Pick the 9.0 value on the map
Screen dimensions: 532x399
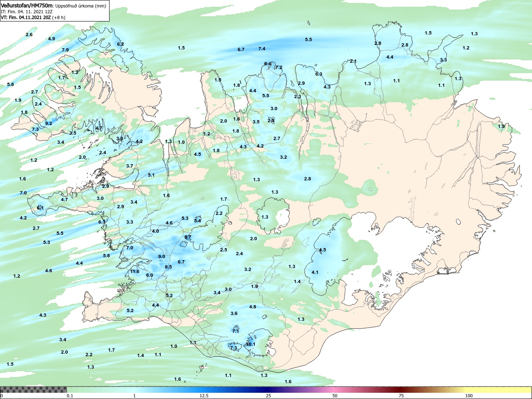pos(162,256)
